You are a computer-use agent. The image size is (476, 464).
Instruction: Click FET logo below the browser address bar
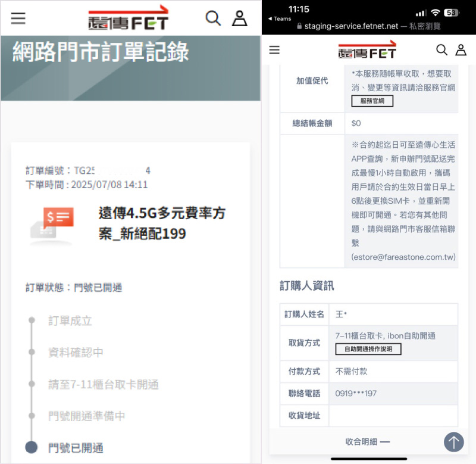coord(367,50)
